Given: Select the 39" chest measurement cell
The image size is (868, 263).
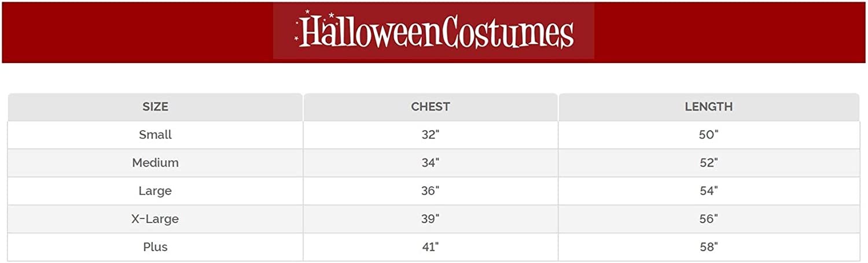Looking at the screenshot, I should pos(430,219).
